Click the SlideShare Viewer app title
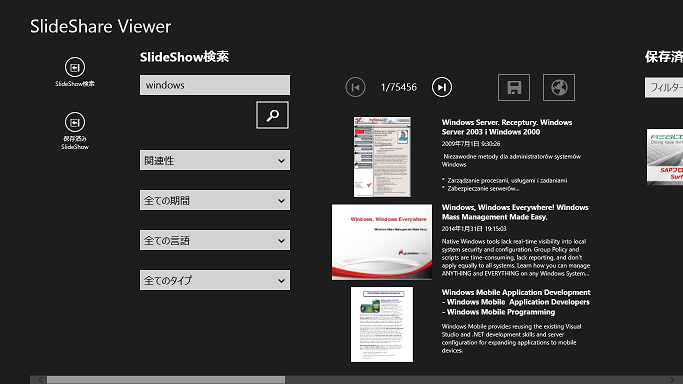 click(101, 27)
